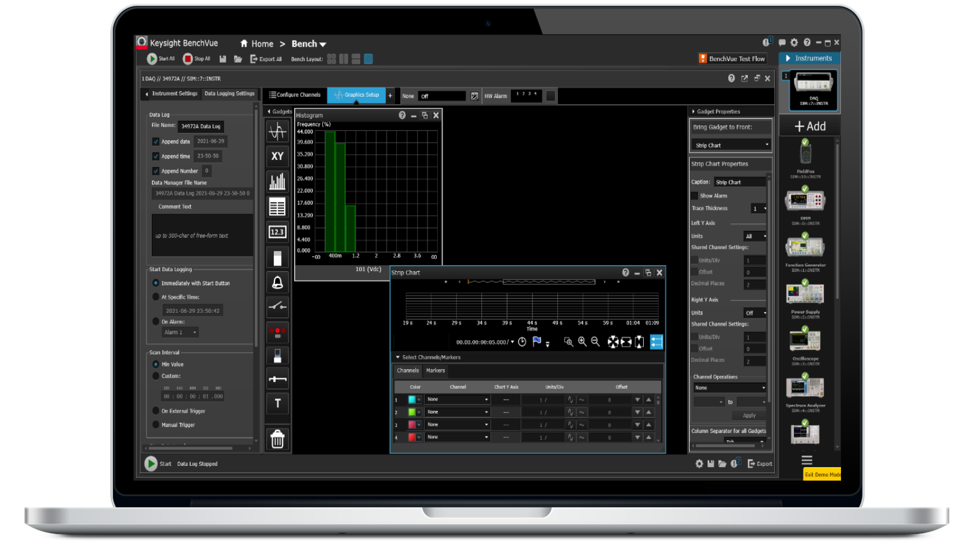This screenshot has height=551, width=980.
Task: Open the Bring Gadget to Front dropdown
Action: point(731,145)
